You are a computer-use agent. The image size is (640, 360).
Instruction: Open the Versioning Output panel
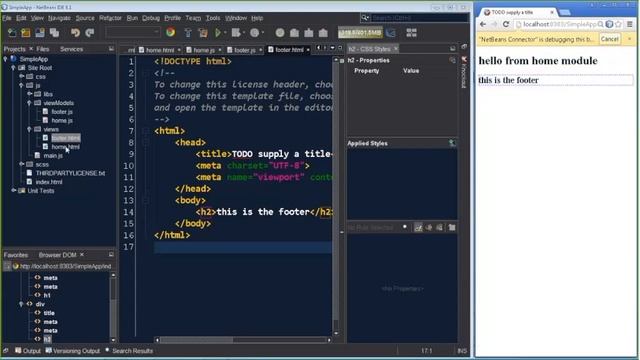(x=73, y=351)
